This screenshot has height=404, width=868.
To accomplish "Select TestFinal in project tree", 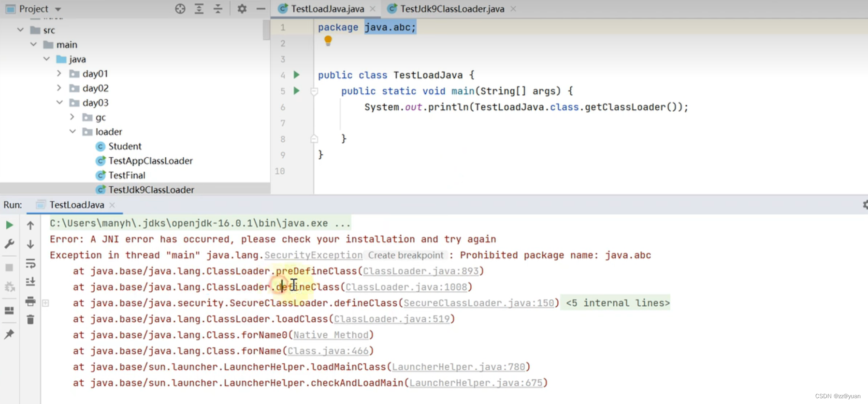I will tap(127, 175).
